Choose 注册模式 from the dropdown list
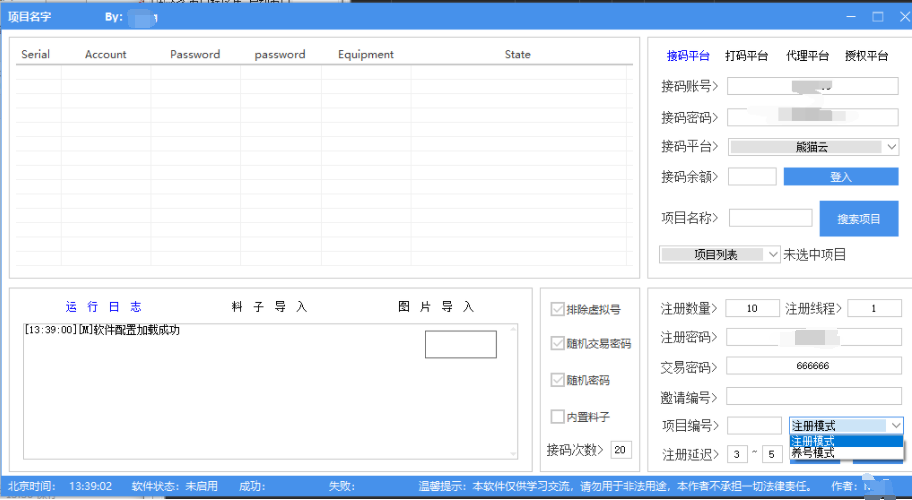912x500 pixels. (846, 441)
